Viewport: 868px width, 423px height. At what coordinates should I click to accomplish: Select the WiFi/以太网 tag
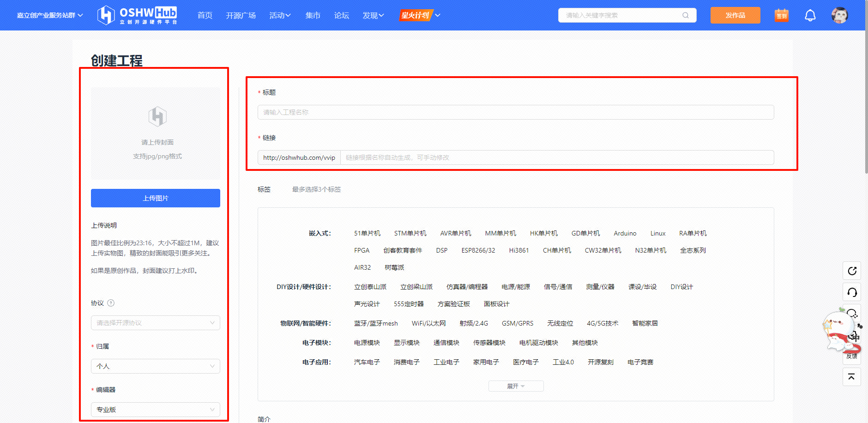[x=429, y=323]
